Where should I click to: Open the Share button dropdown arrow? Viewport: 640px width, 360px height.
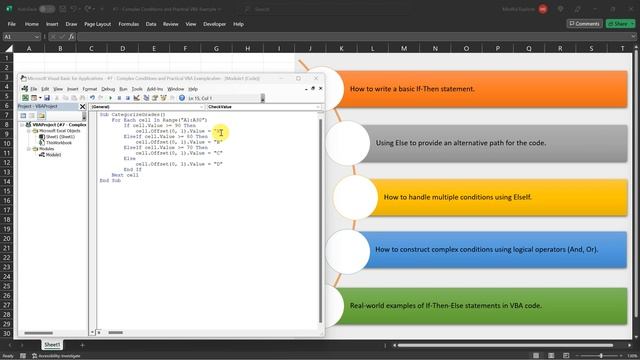(632, 24)
